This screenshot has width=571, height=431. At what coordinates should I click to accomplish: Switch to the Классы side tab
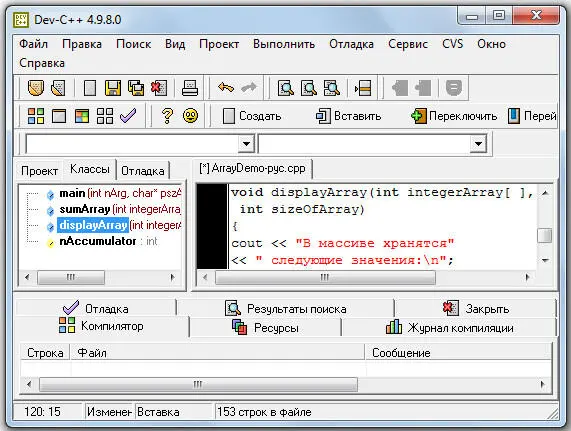click(x=90, y=169)
